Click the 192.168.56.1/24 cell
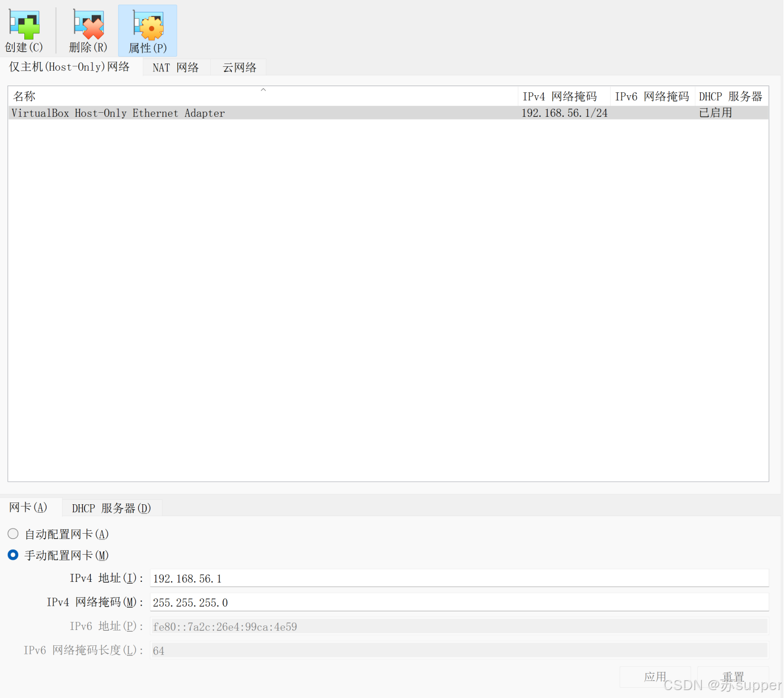 tap(564, 113)
